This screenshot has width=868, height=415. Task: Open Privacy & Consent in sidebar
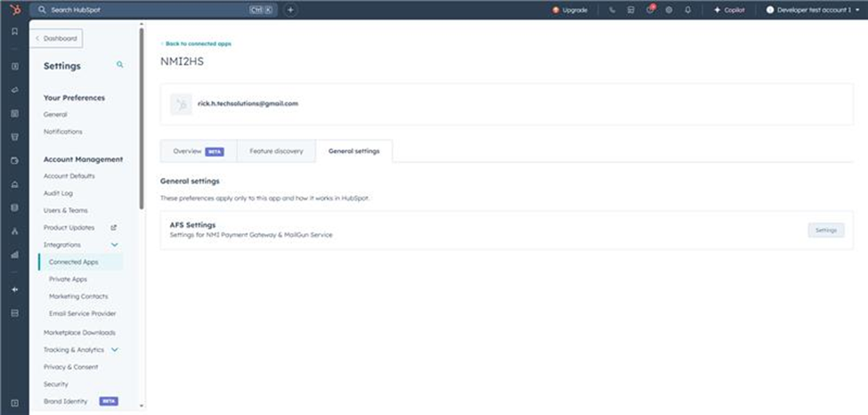tap(71, 367)
